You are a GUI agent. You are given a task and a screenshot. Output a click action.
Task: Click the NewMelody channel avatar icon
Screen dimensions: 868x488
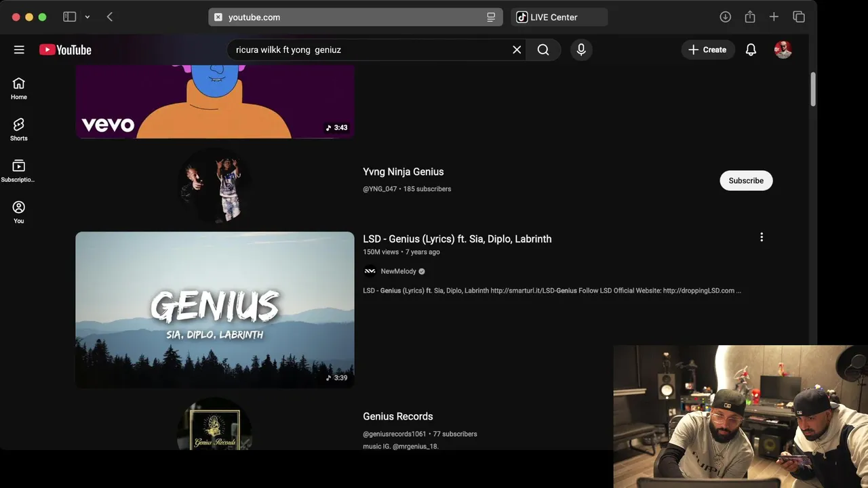370,271
